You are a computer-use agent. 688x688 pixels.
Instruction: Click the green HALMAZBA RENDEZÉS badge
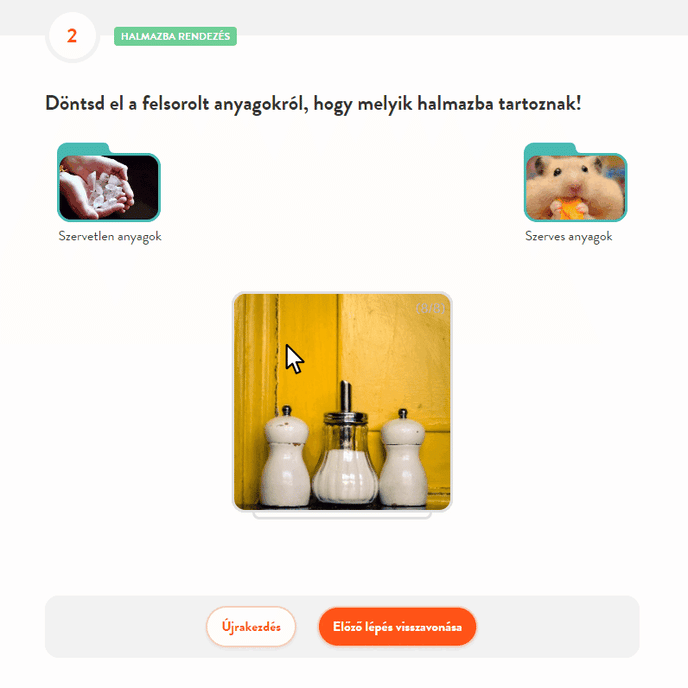pyautogui.click(x=176, y=36)
